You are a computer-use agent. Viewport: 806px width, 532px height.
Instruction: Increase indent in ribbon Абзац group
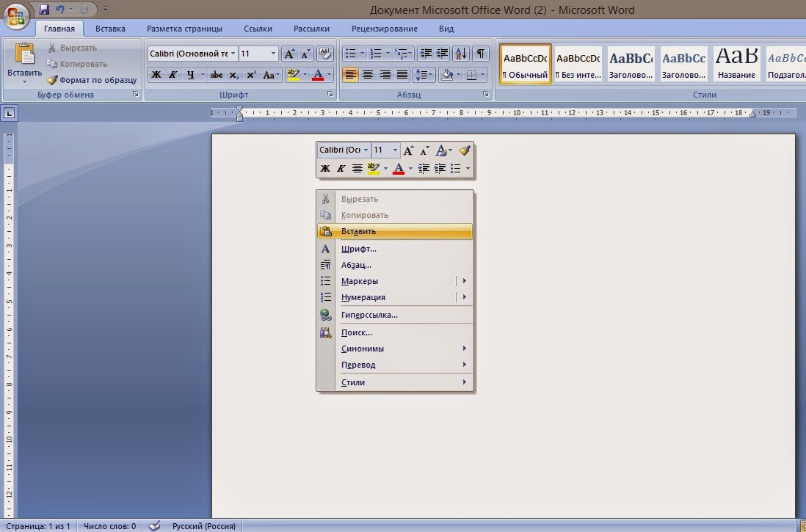tap(442, 54)
